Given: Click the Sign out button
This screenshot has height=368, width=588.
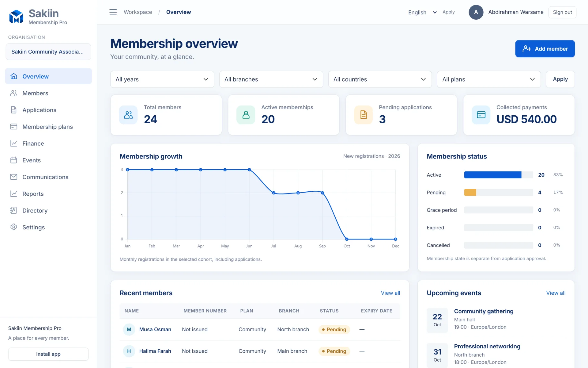Looking at the screenshot, I should [x=562, y=12].
